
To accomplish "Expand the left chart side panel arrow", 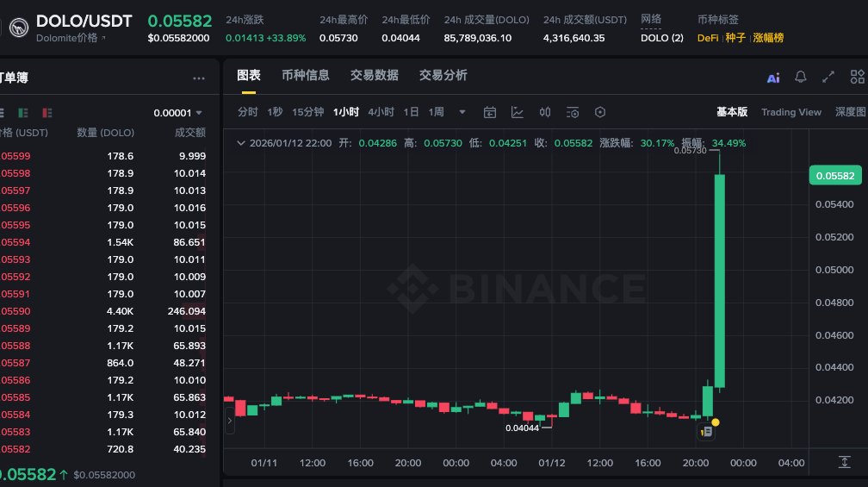I will point(229,421).
